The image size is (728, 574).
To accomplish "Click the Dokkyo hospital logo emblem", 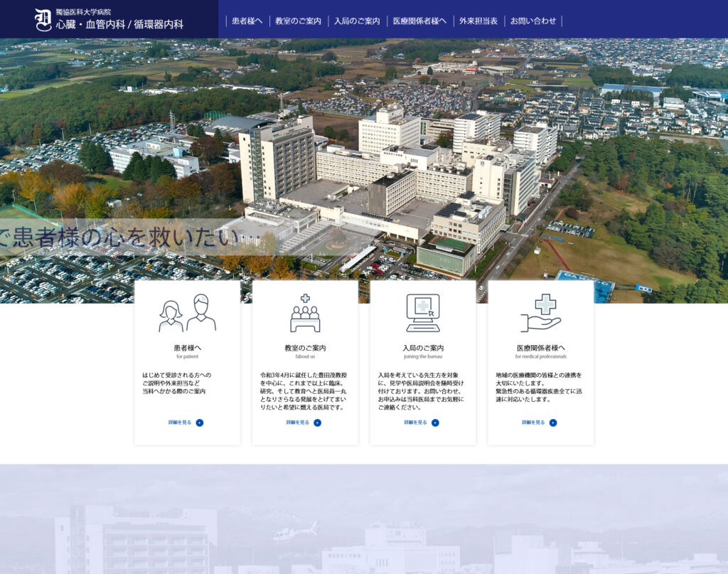I will (43, 19).
